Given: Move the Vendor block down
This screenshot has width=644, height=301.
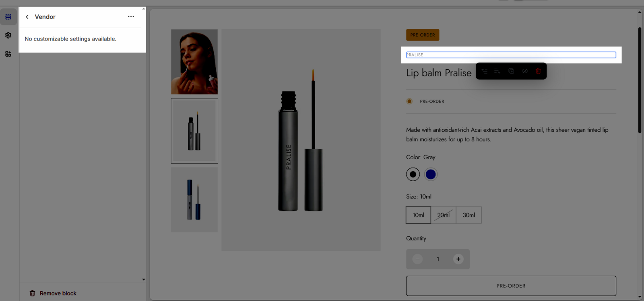Looking at the screenshot, I should pos(497,71).
